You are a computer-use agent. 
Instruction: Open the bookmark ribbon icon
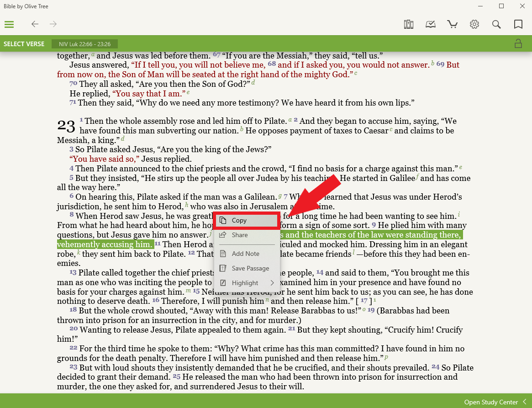pos(518,24)
